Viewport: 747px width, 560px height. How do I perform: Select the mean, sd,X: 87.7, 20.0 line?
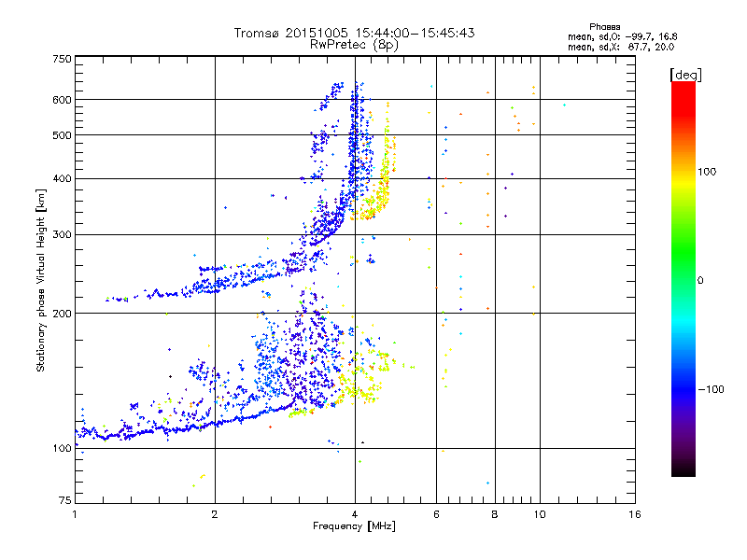coord(621,47)
